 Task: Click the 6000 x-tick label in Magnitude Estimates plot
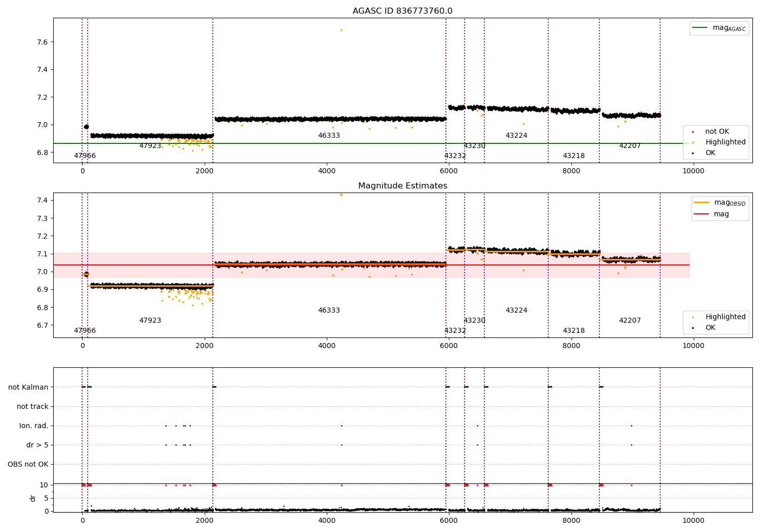pyautogui.click(x=449, y=346)
